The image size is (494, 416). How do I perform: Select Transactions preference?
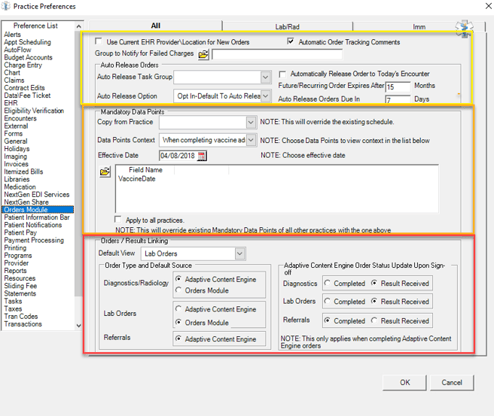(x=23, y=324)
